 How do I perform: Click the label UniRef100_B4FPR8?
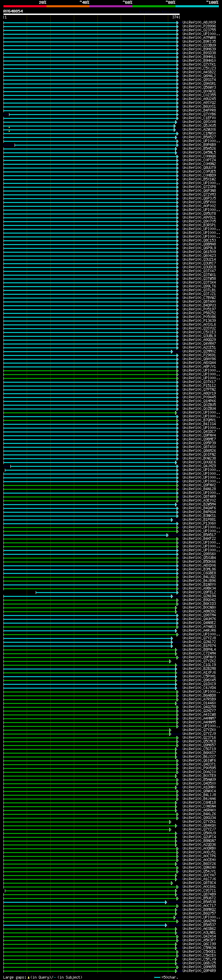point(199,110)
